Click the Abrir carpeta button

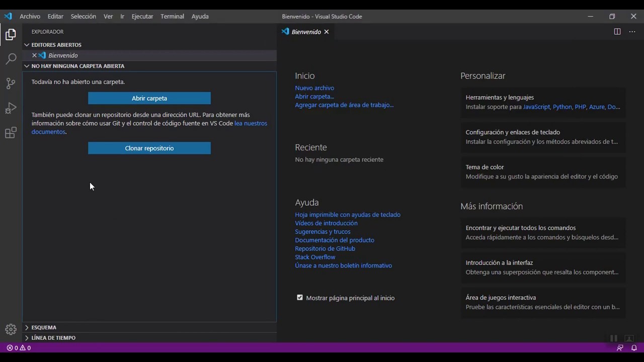pos(149,98)
